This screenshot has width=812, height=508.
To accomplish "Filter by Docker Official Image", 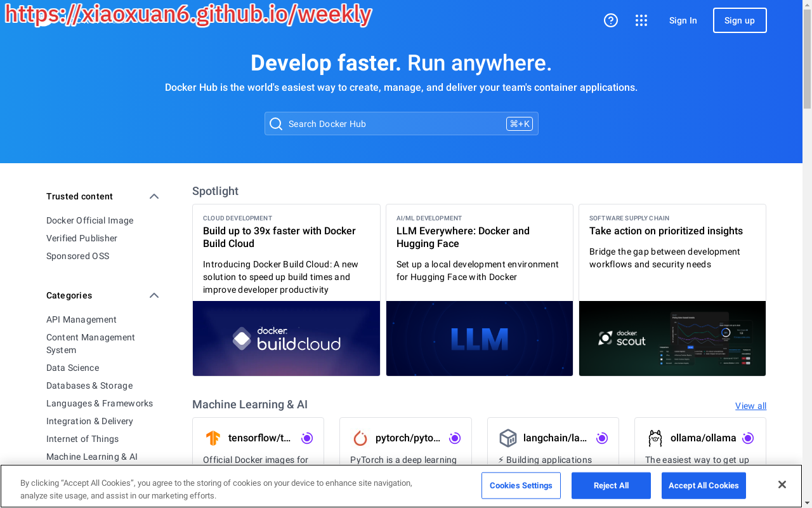I will click(89, 220).
